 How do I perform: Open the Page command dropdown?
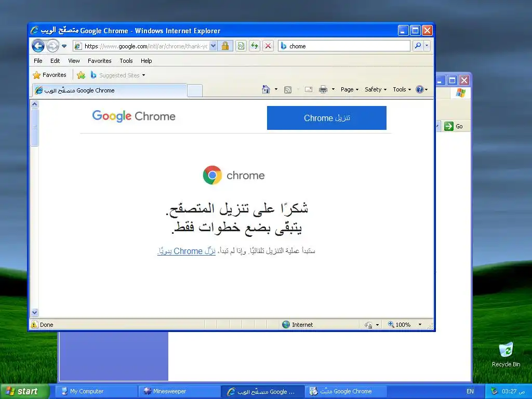(x=350, y=89)
